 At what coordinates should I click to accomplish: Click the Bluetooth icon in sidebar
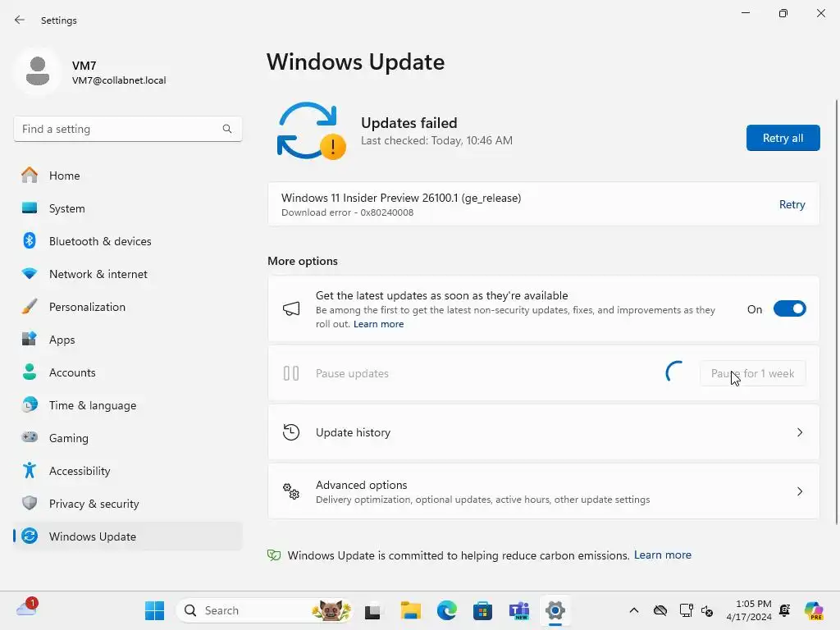pos(30,240)
